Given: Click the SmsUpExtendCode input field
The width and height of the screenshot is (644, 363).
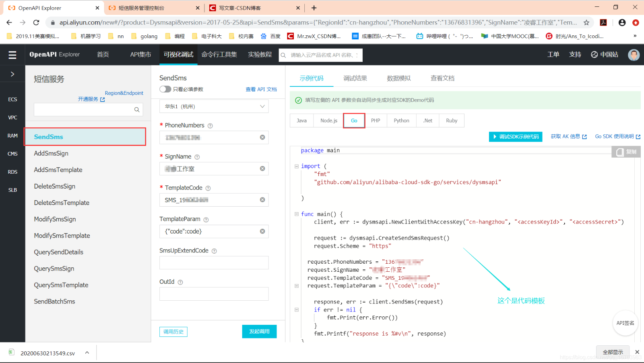Looking at the screenshot, I should pos(214,263).
